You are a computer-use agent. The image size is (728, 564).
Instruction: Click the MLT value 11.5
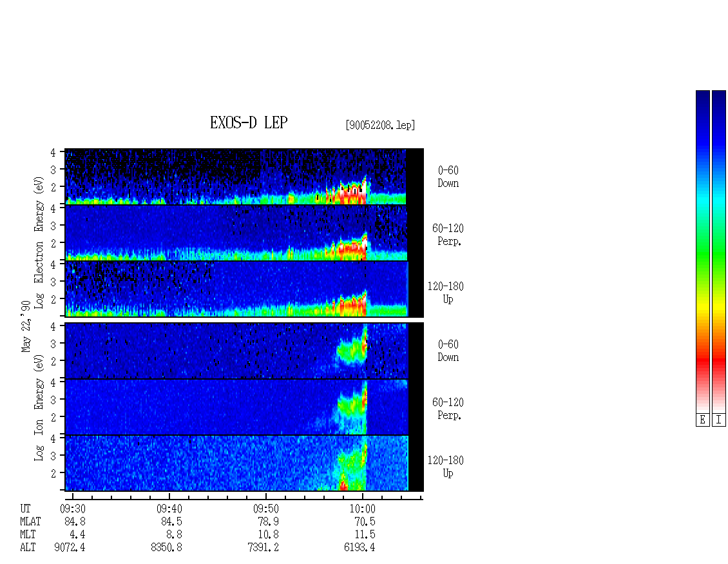coord(365,535)
